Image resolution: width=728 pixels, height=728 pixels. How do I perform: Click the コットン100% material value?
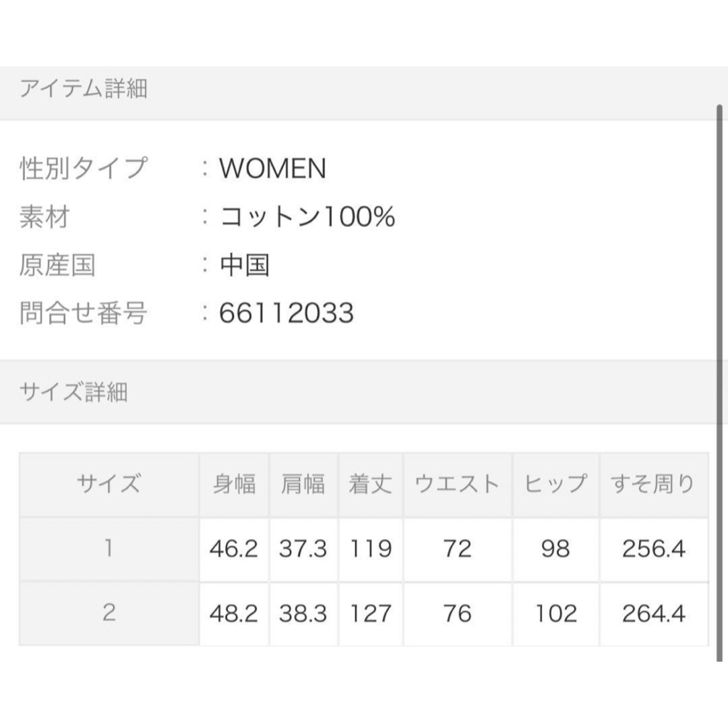pos(307,217)
